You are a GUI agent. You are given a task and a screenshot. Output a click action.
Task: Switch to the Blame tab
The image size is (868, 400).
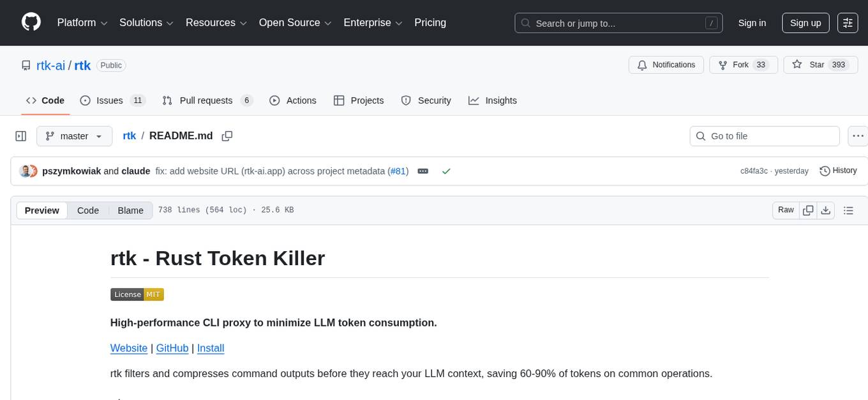pyautogui.click(x=130, y=210)
